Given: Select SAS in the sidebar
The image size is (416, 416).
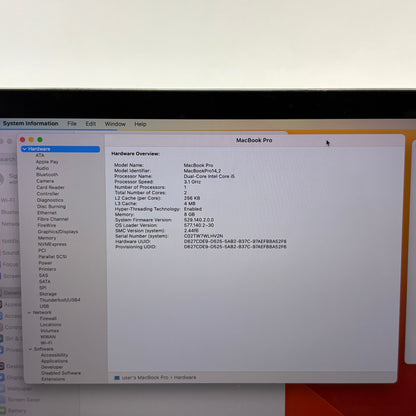Looking at the screenshot, I should (x=43, y=275).
